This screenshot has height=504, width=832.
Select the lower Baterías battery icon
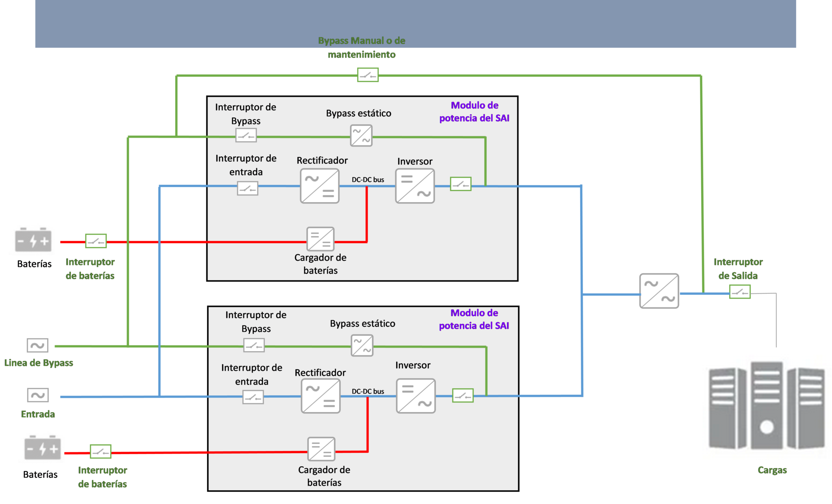point(43,448)
